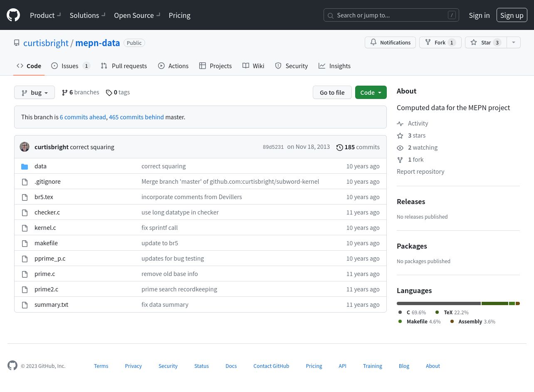The image size is (534, 392).
Task: Open the pprime_p.c file
Action: (50, 258)
